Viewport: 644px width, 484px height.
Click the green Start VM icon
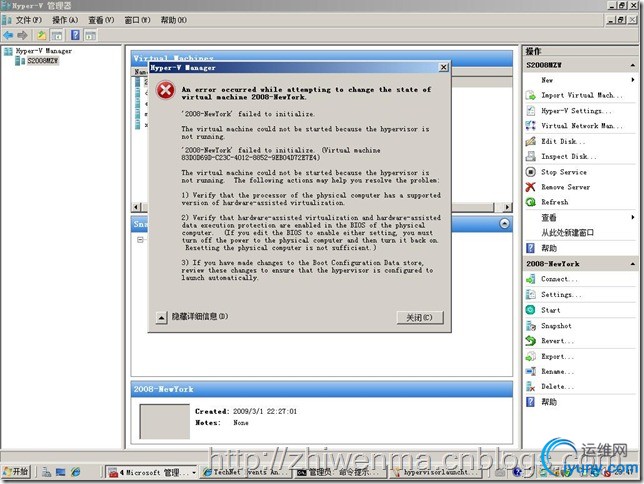coord(531,310)
